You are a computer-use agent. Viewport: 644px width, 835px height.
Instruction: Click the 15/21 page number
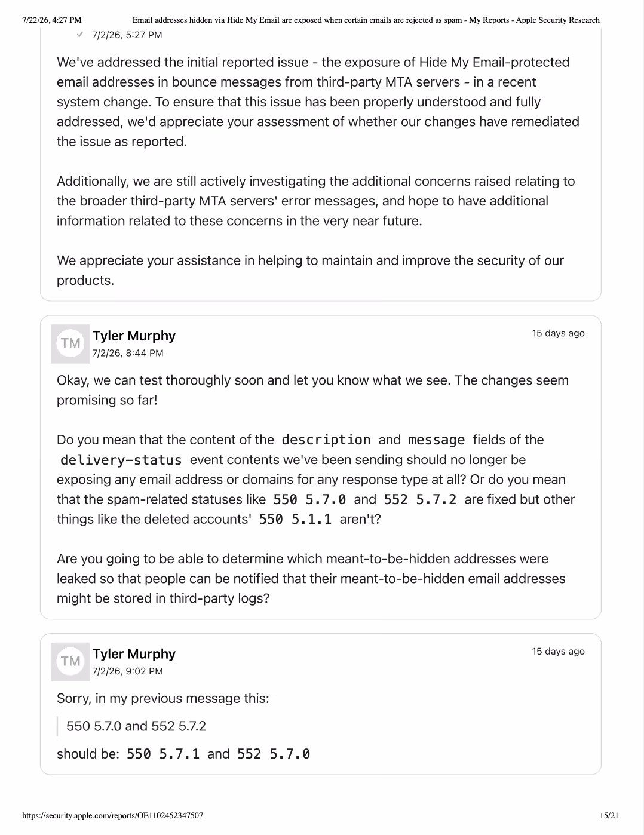(x=609, y=815)
